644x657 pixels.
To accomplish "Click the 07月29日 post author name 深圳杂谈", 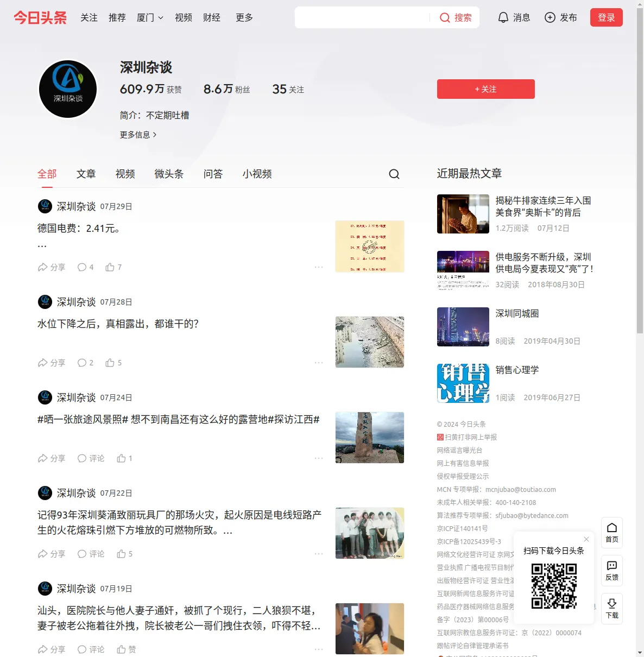I will (x=76, y=206).
